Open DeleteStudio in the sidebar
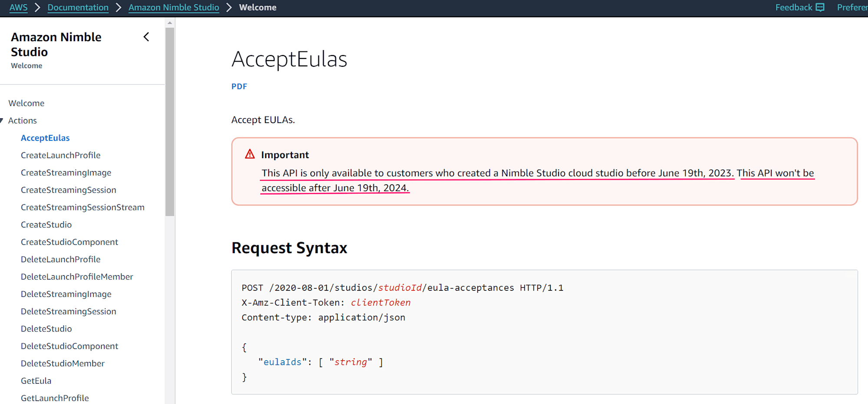Screen dimensions: 868x404 (x=46, y=329)
